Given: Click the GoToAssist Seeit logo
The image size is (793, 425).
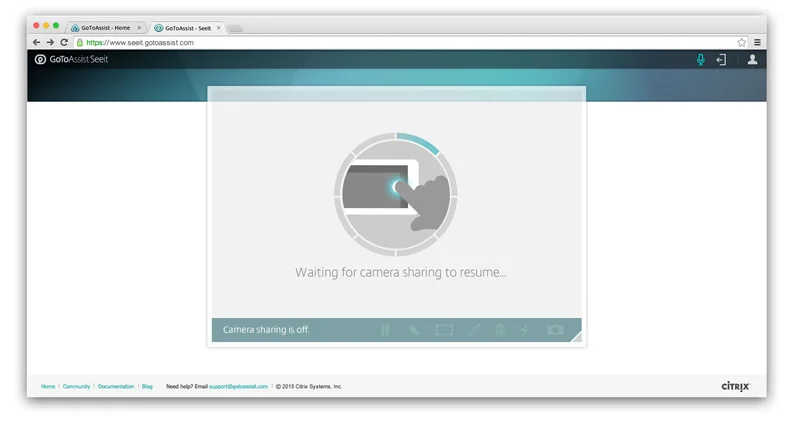Looking at the screenshot, I should 71,59.
